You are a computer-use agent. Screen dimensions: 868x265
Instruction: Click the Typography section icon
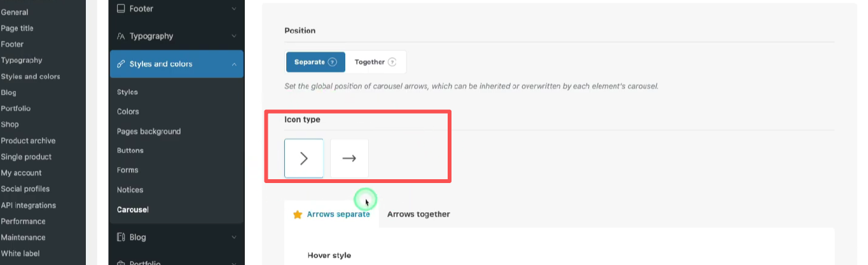121,36
